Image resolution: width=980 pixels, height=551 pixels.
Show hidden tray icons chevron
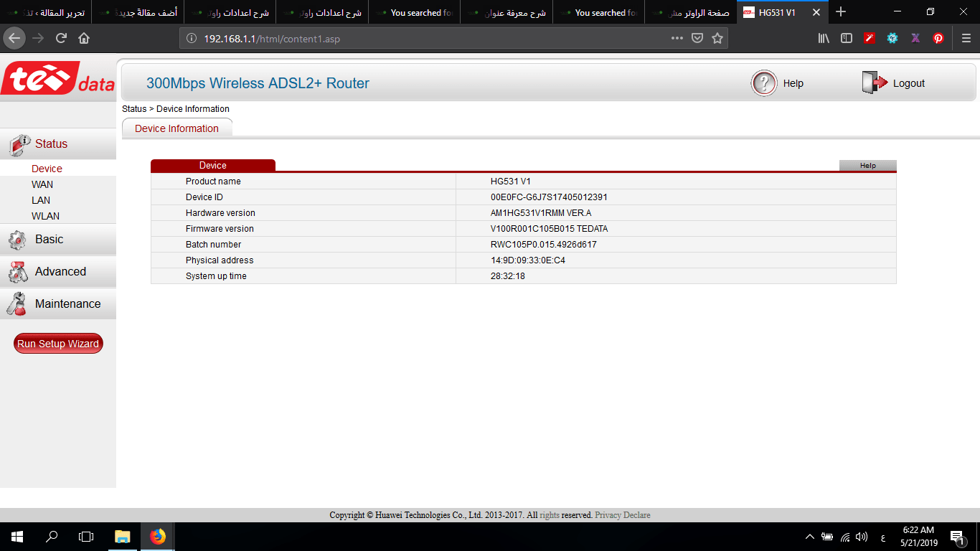point(810,537)
